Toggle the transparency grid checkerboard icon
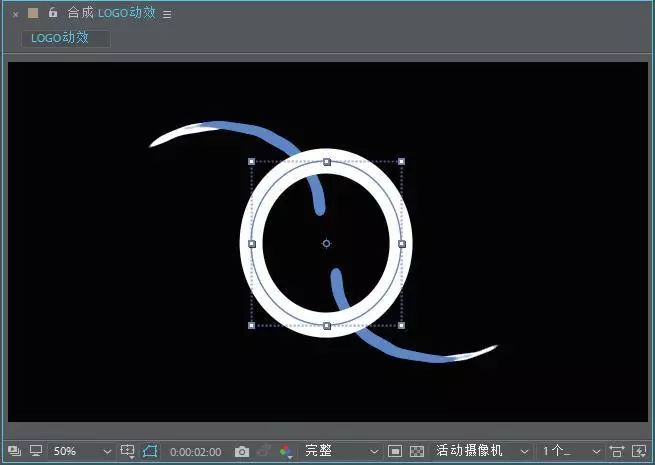 click(x=417, y=451)
